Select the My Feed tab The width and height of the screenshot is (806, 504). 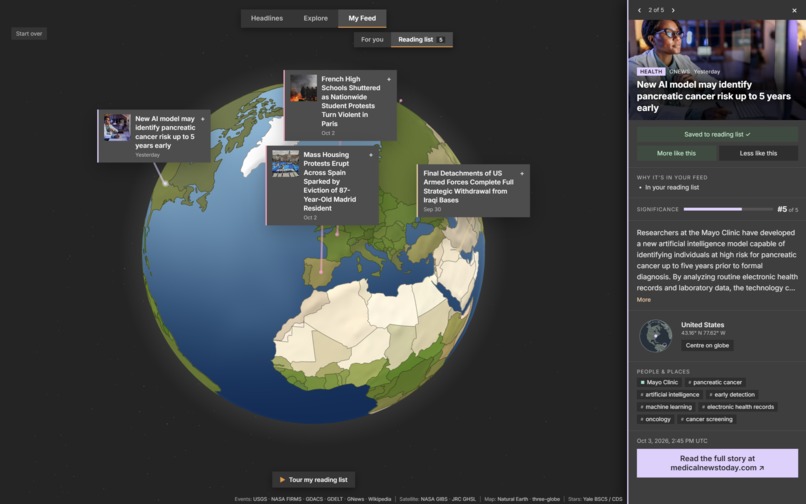click(362, 19)
